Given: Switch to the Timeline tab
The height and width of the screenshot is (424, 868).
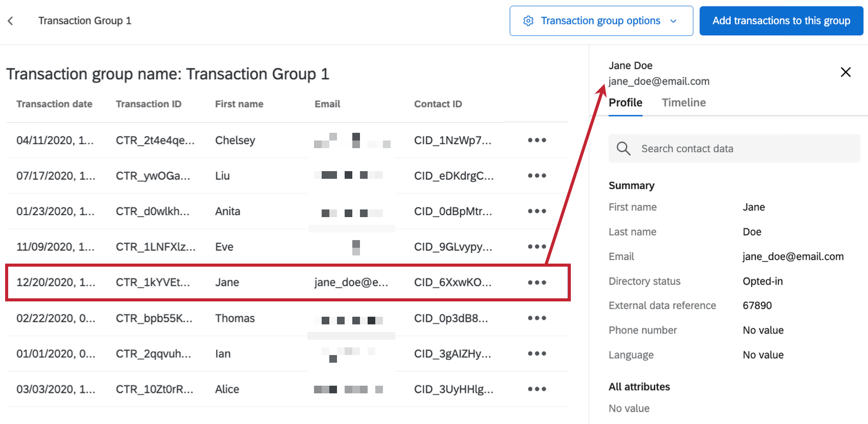Looking at the screenshot, I should click(684, 103).
